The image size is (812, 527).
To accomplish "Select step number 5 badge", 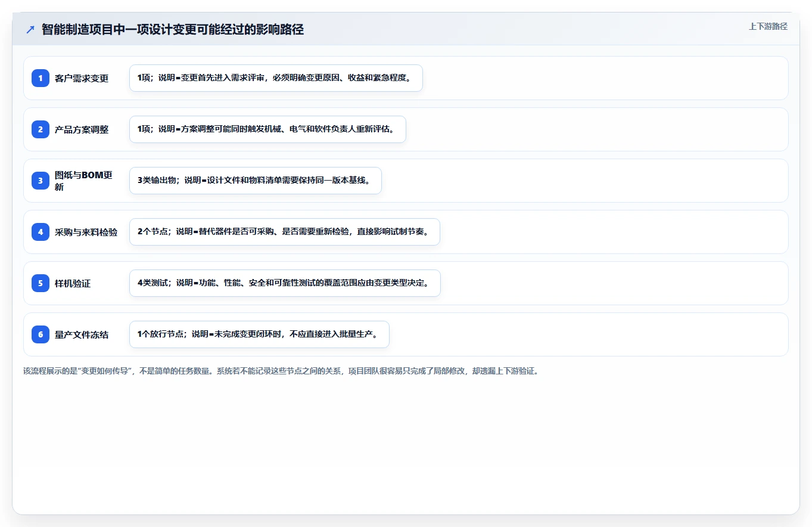I will pos(41,283).
